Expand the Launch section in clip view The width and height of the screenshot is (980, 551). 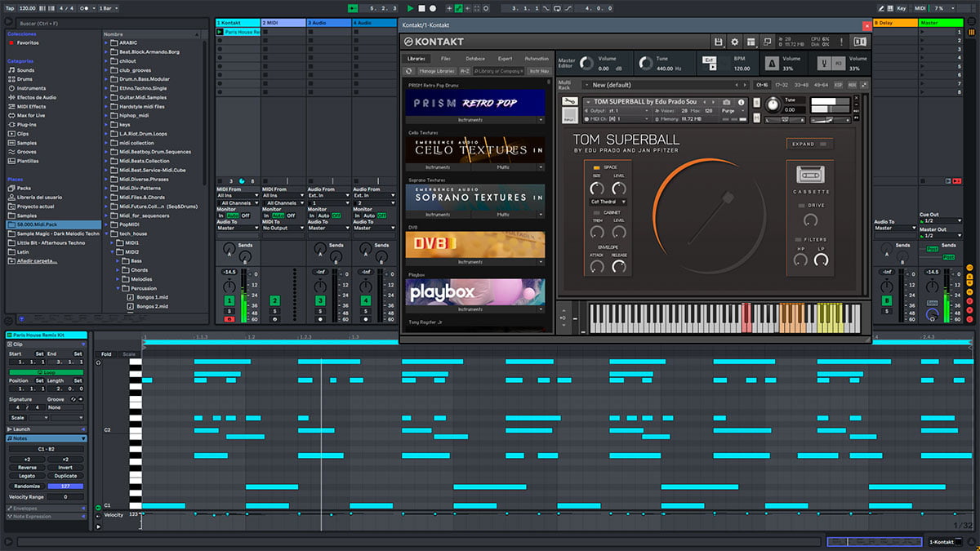coord(82,429)
